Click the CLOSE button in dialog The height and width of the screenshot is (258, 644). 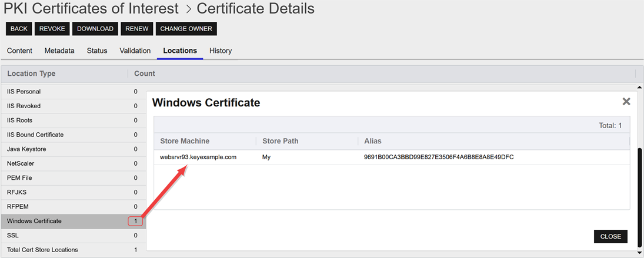coord(610,236)
